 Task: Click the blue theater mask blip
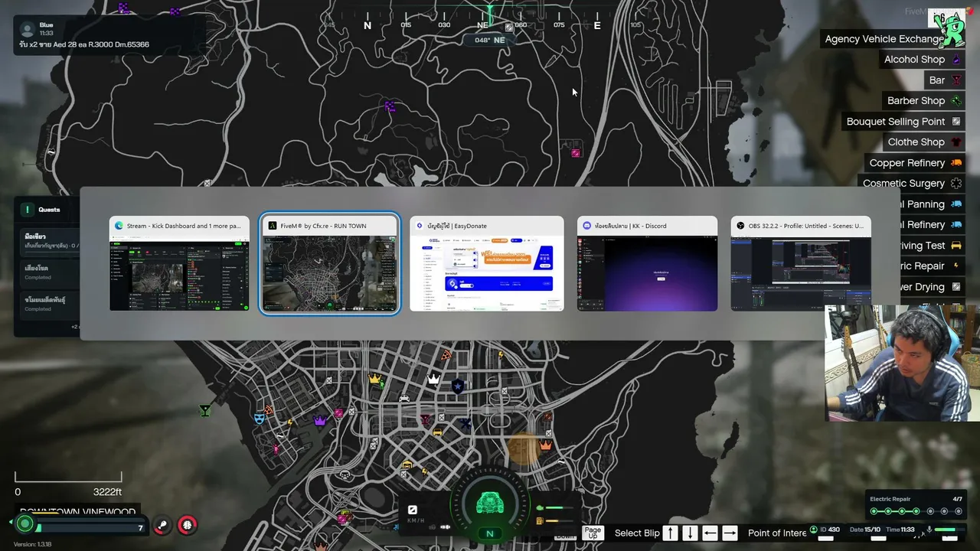pyautogui.click(x=260, y=419)
